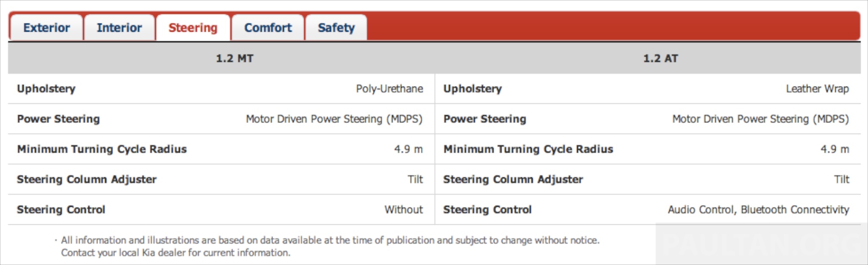868x265 pixels.
Task: Click Steering Column Adjuster label under 1.2 AT
Action: tap(513, 179)
